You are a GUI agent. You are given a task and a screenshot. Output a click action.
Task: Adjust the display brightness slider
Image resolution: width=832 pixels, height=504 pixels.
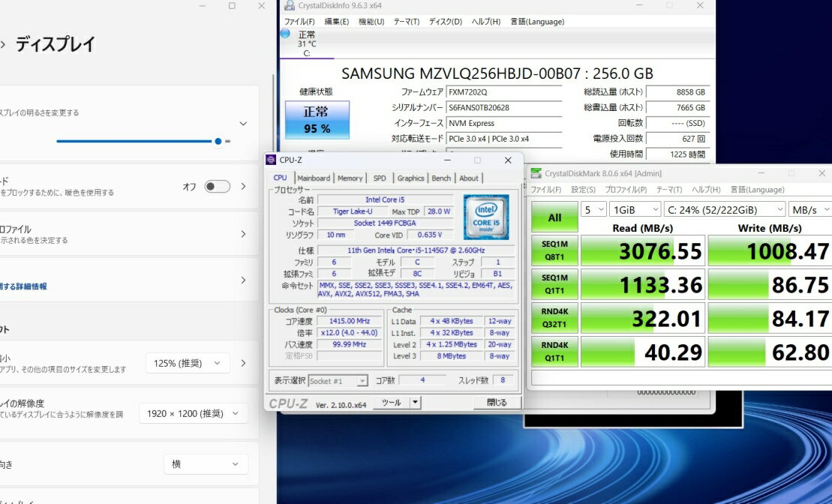[x=218, y=141]
